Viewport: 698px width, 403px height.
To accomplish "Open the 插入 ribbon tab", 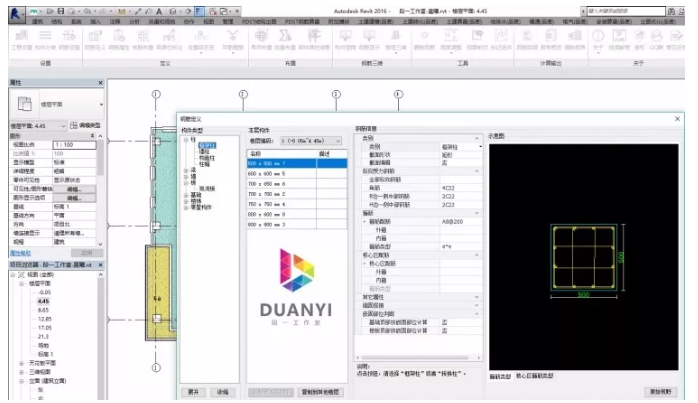I will tap(96, 21).
